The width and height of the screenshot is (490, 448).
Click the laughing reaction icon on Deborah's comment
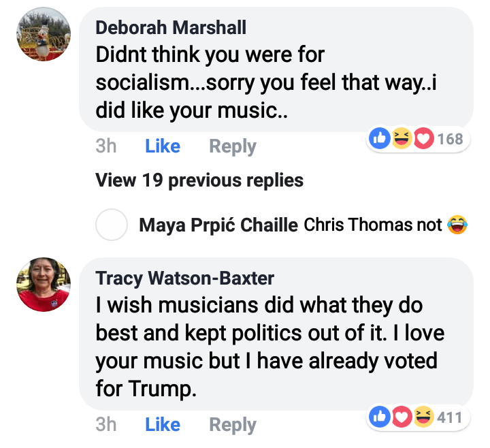[402, 140]
